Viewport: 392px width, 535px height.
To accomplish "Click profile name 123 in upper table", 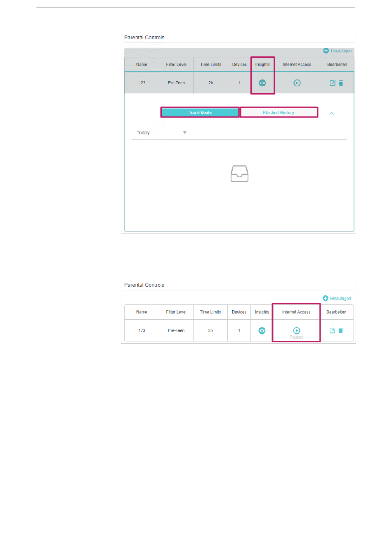I will pos(142,83).
